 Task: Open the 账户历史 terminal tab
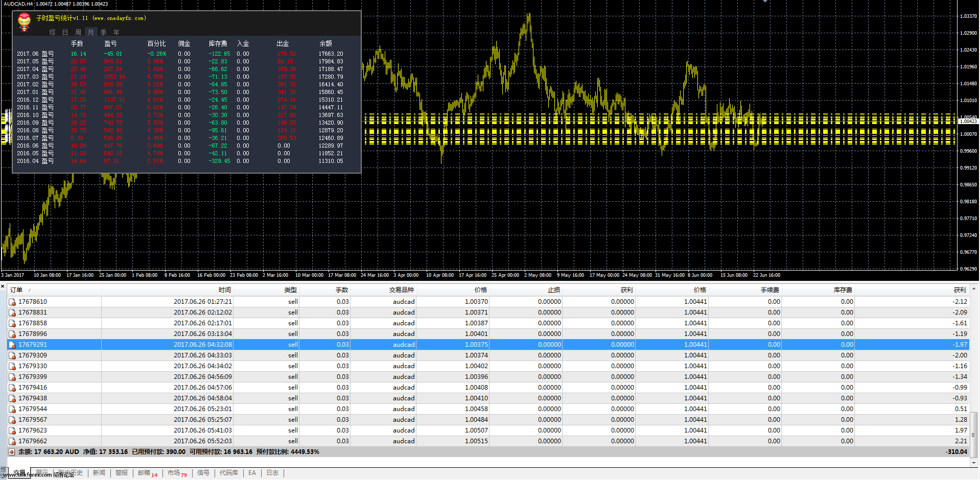click(x=70, y=473)
